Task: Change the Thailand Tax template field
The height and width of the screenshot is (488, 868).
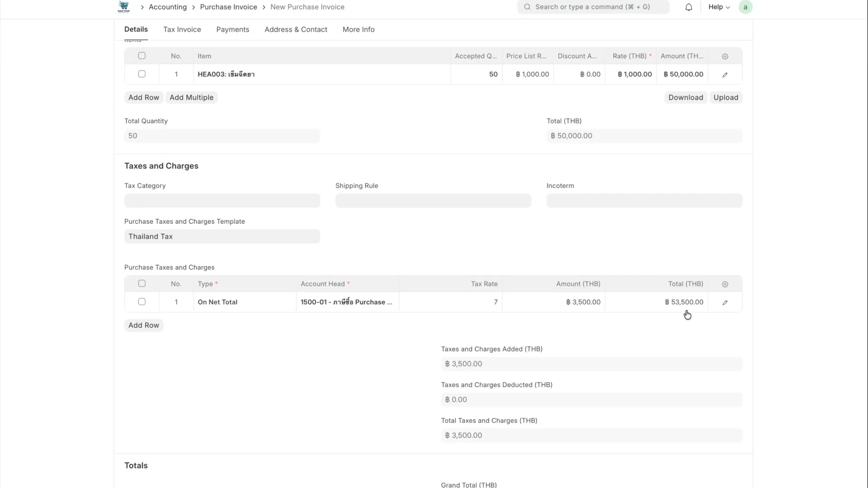Action: click(222, 236)
